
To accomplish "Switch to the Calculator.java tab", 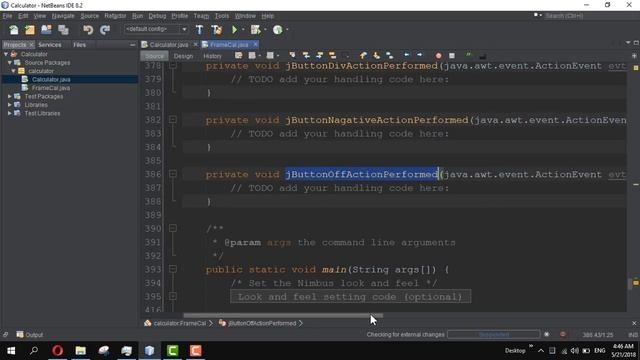I will coord(169,44).
